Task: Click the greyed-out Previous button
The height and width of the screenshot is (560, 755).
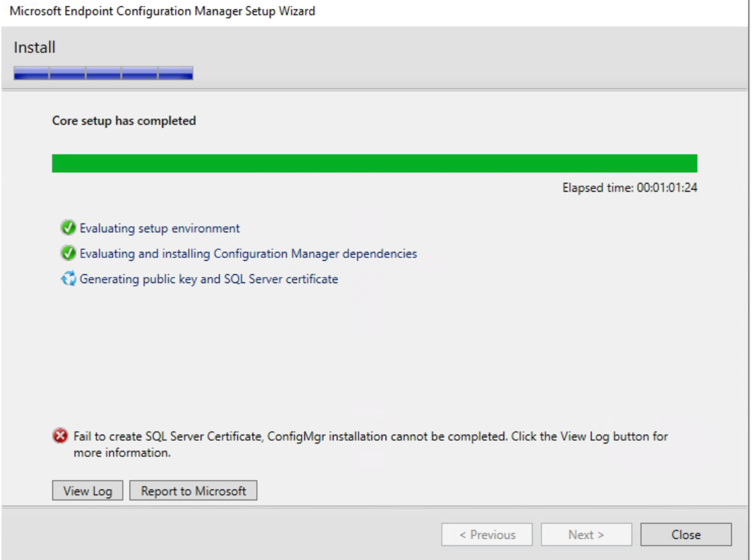Action: click(487, 535)
